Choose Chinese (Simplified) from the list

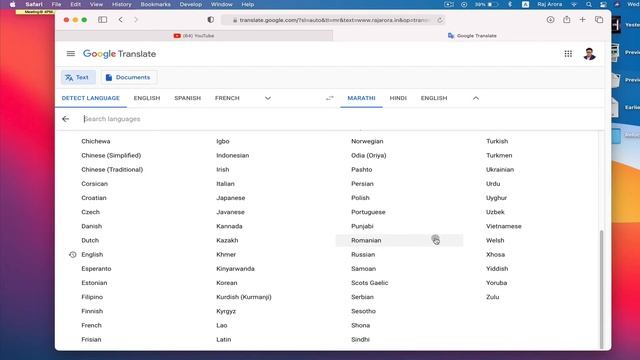click(111, 156)
